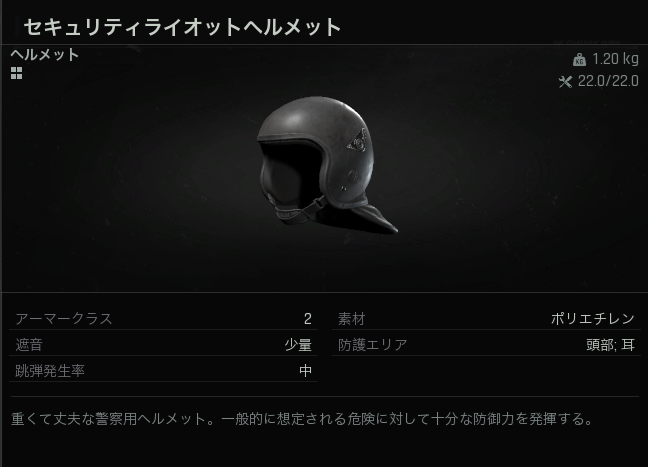Click the 頭部; 耳 protection zones value
This screenshot has width=648, height=467.
(611, 345)
